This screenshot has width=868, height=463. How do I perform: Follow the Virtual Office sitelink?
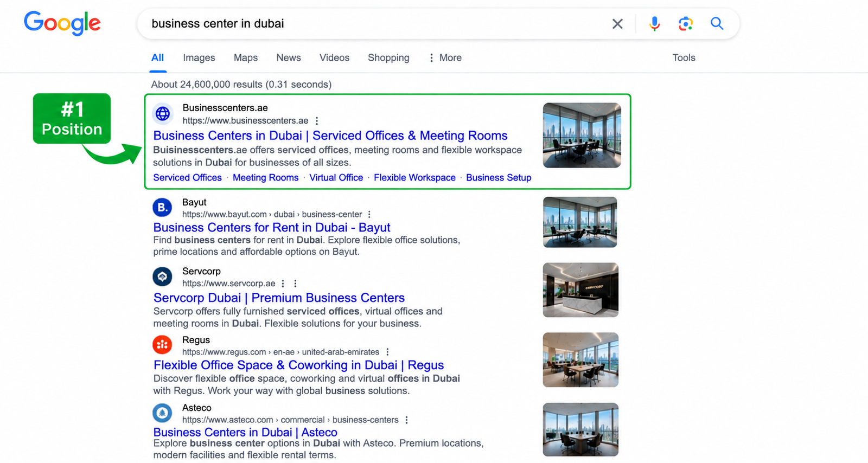tap(336, 178)
